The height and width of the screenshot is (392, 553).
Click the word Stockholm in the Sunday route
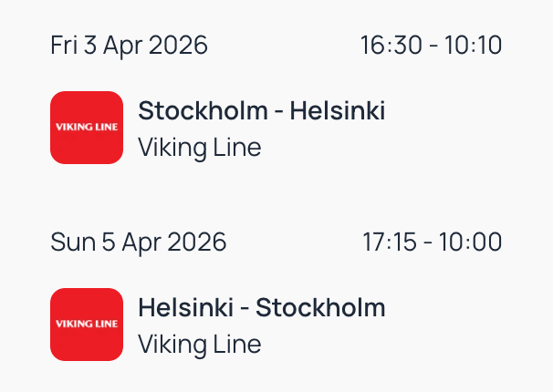coord(320,308)
